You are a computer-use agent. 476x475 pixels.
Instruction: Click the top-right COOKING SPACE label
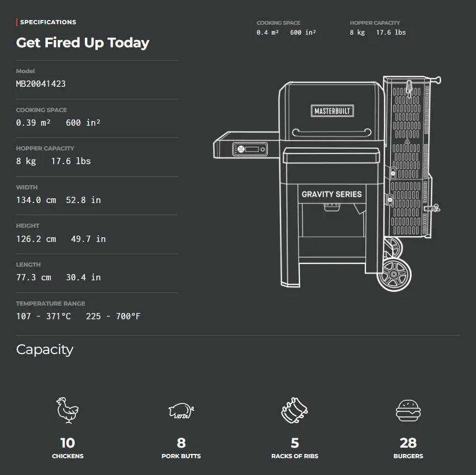[x=278, y=23]
